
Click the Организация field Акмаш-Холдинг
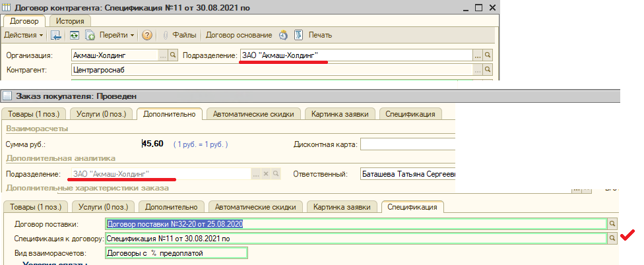pos(115,55)
